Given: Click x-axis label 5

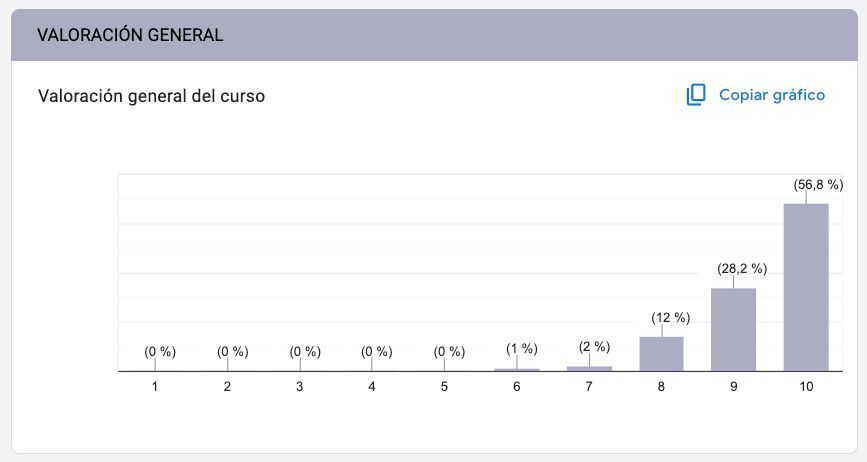Looking at the screenshot, I should (444, 386).
